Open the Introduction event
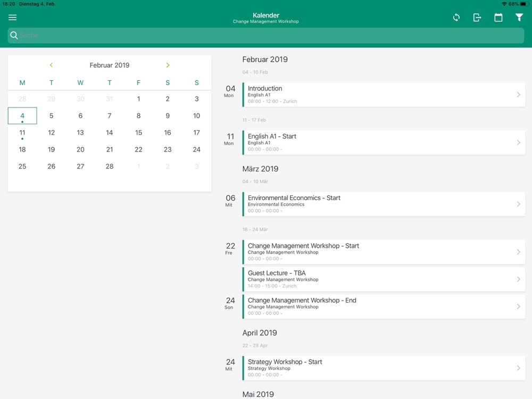The width and height of the screenshot is (532, 399). coord(384,95)
